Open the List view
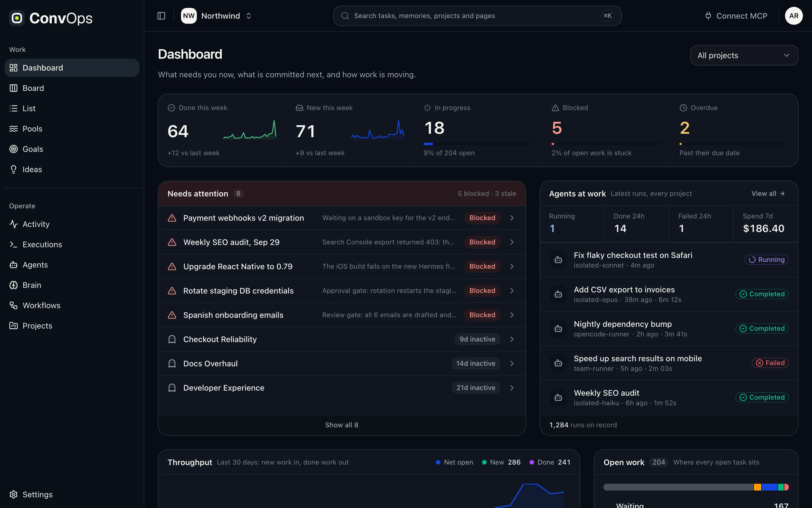Screen dimensions: 812x508 pos(72,109)
